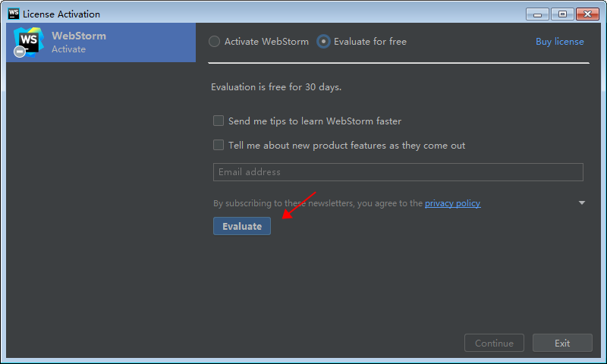Check Send me tips to learn WebStorm faster

coord(219,121)
